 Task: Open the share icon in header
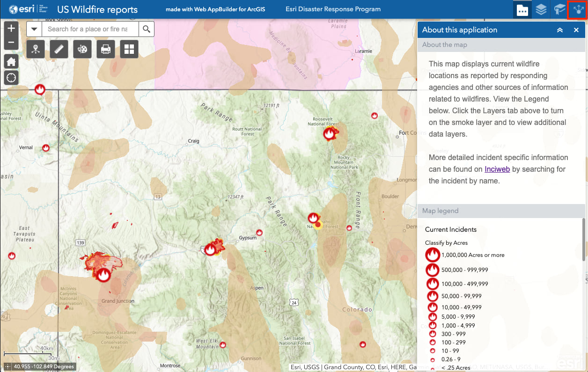click(577, 9)
